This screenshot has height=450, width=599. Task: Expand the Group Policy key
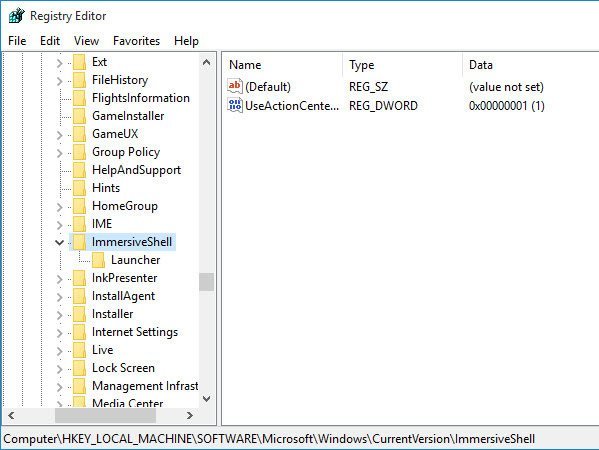59,153
